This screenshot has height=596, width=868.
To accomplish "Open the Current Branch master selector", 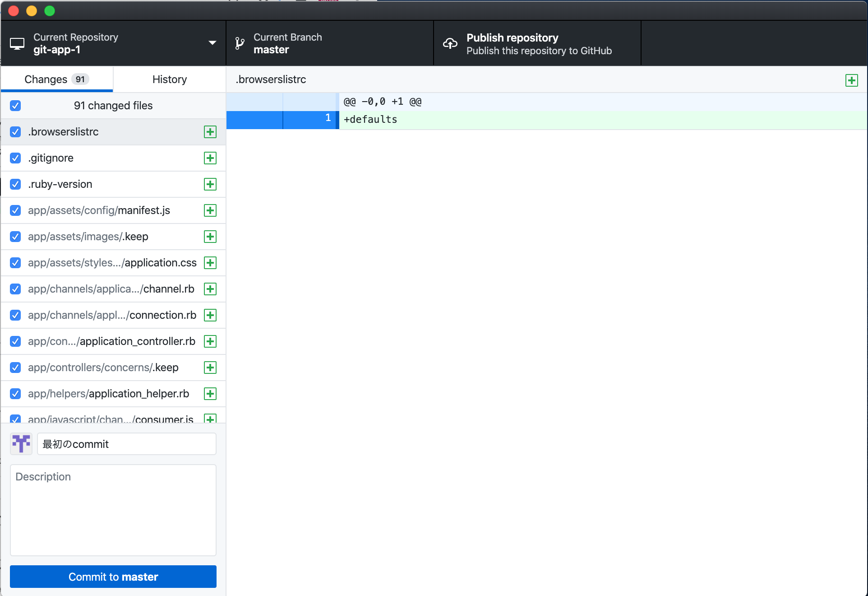I will (x=329, y=43).
